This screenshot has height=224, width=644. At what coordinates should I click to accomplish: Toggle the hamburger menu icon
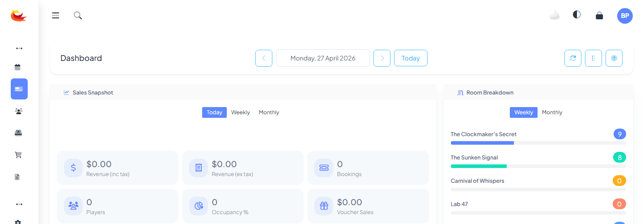(x=55, y=16)
